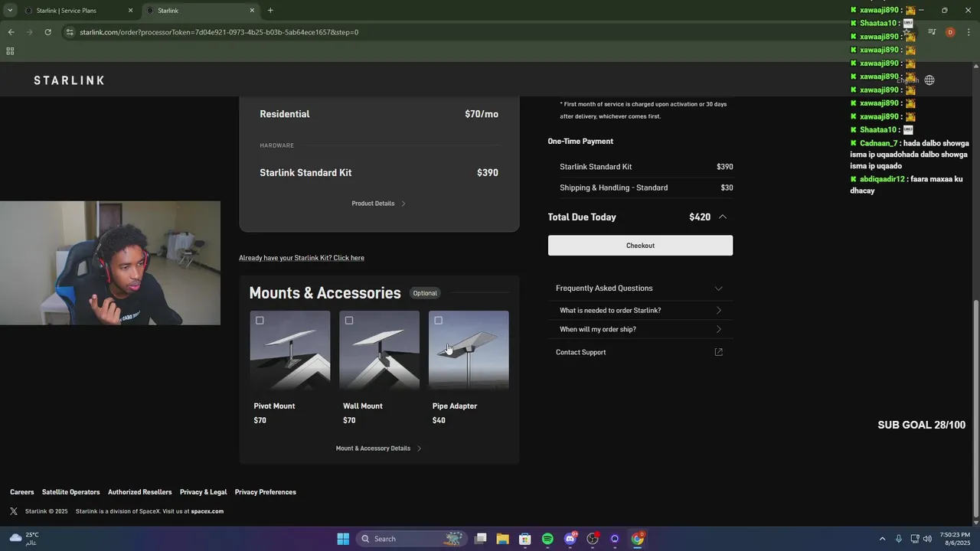Open the Chrome profile avatar

point(950,32)
